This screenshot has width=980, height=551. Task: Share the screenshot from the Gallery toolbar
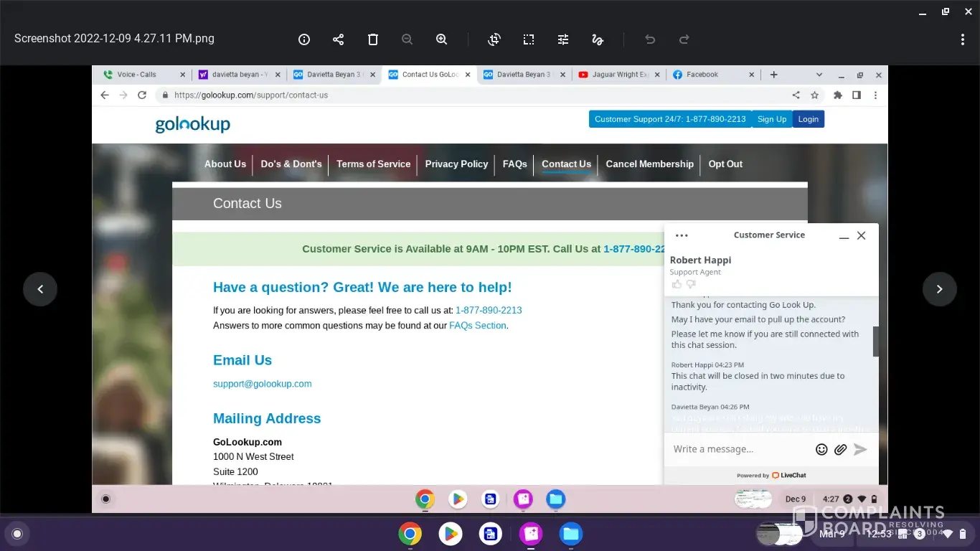coord(339,39)
